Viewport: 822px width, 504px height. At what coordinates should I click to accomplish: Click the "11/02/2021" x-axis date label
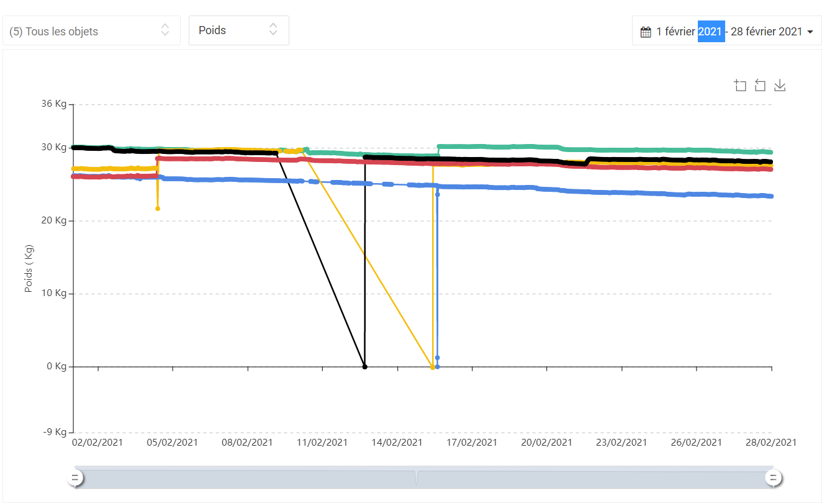(x=322, y=443)
